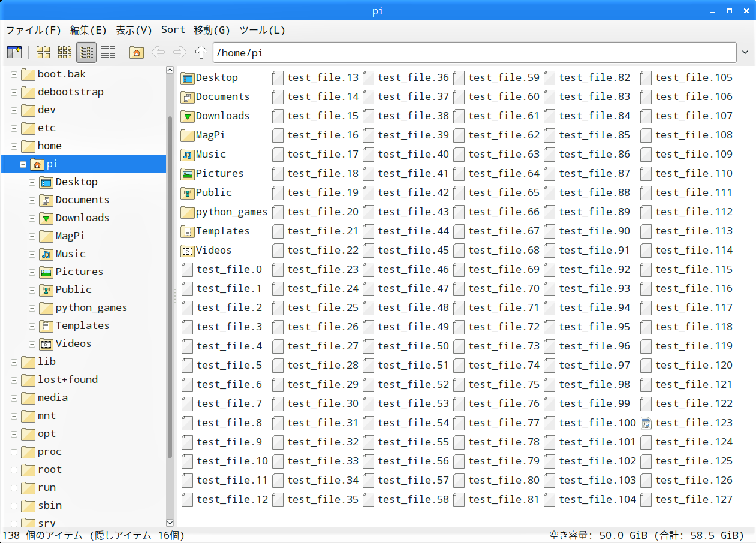Click file name test_file.36
This screenshot has height=543, width=756.
[x=413, y=78]
